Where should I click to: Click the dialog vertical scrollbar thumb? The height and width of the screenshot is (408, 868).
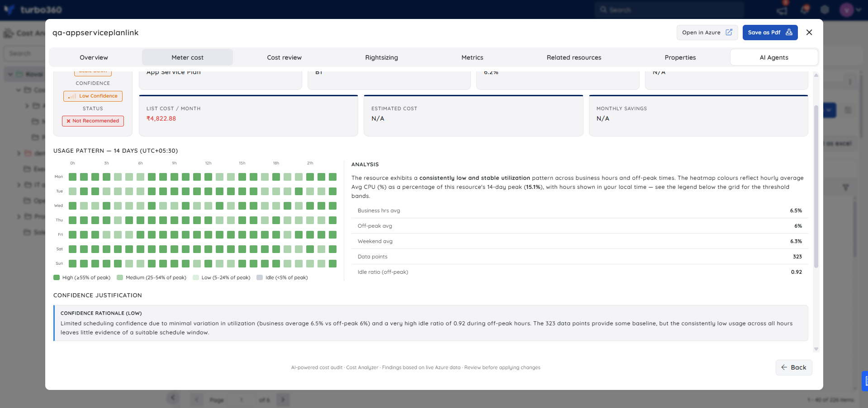click(816, 186)
